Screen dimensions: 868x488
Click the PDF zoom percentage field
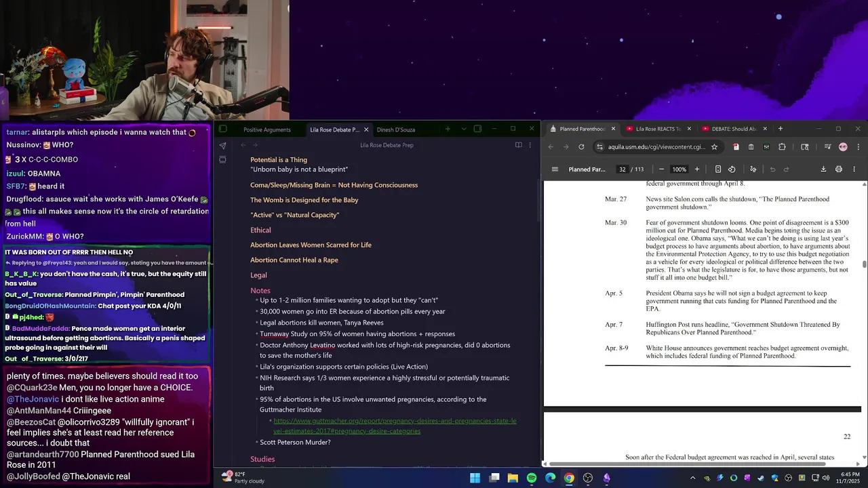679,169
